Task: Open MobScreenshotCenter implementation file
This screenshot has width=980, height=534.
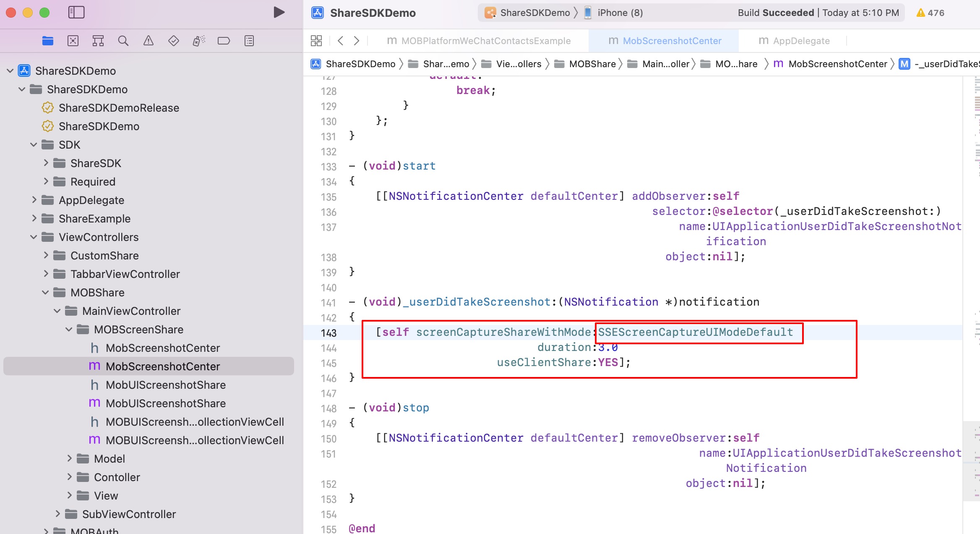Action: [149, 366]
